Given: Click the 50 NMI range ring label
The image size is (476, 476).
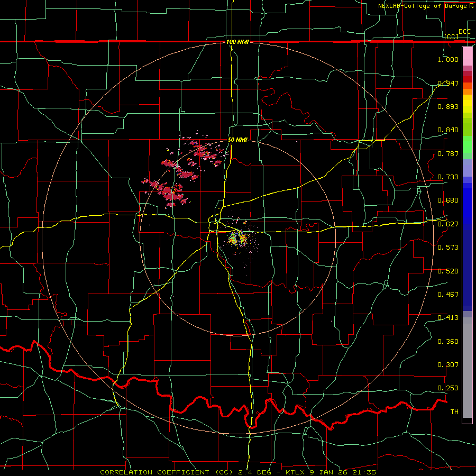Looking at the screenshot, I should click(x=237, y=140).
